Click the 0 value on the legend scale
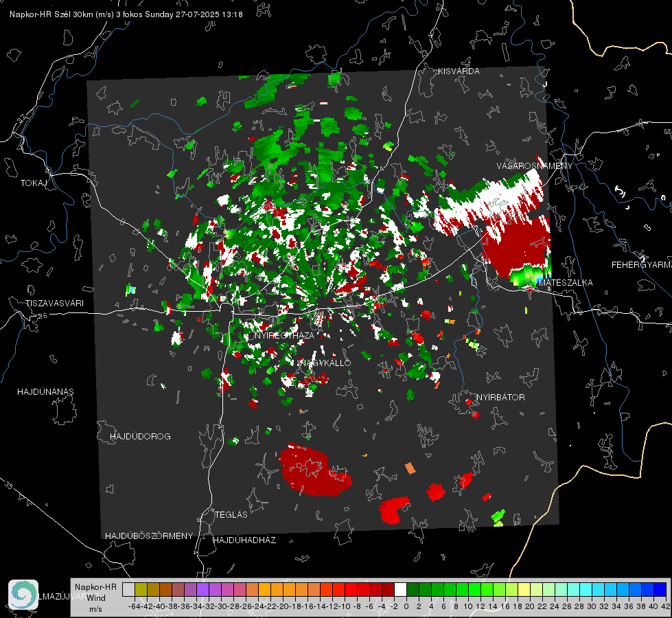This screenshot has width=672, height=618. click(406, 606)
